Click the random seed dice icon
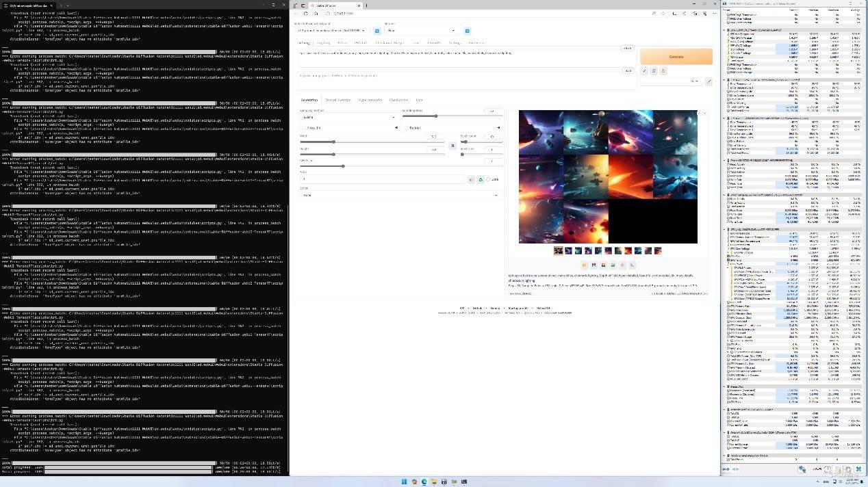 point(471,179)
